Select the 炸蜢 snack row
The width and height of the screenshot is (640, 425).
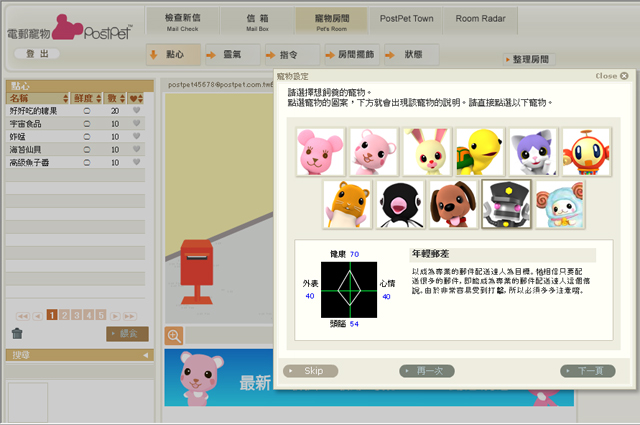point(76,137)
